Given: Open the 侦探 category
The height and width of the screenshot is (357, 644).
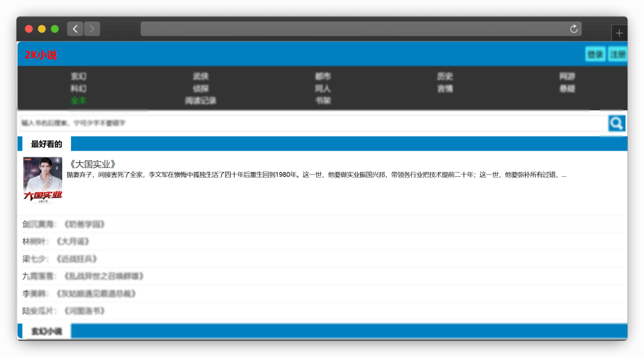Looking at the screenshot, I should 201,88.
